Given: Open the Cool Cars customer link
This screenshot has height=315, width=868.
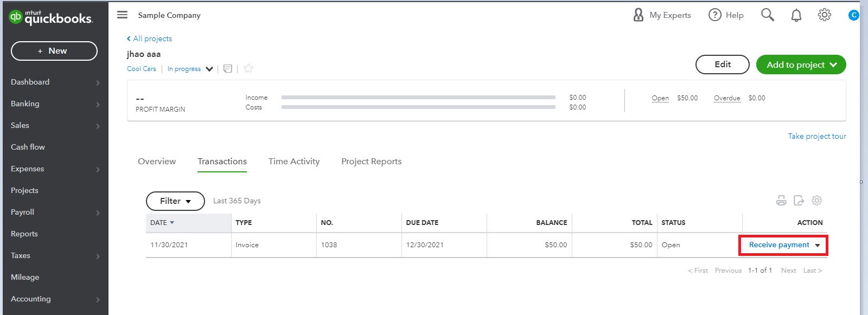Looking at the screenshot, I should coord(142,69).
